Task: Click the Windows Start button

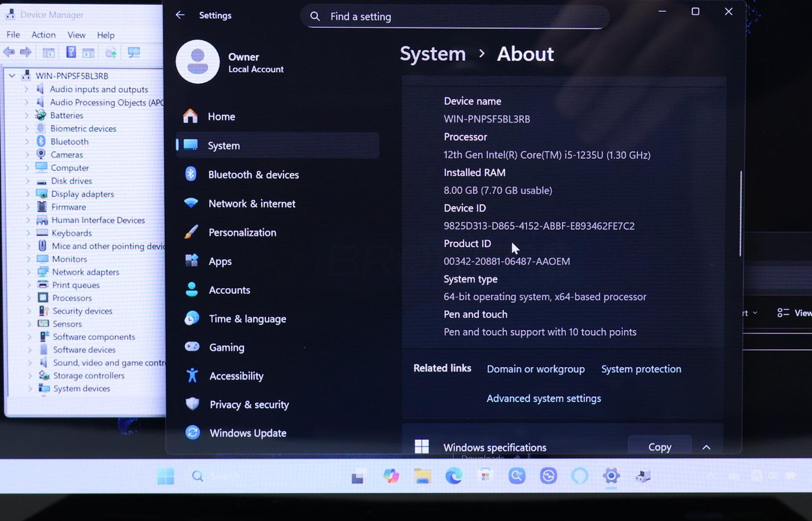Action: [165, 476]
